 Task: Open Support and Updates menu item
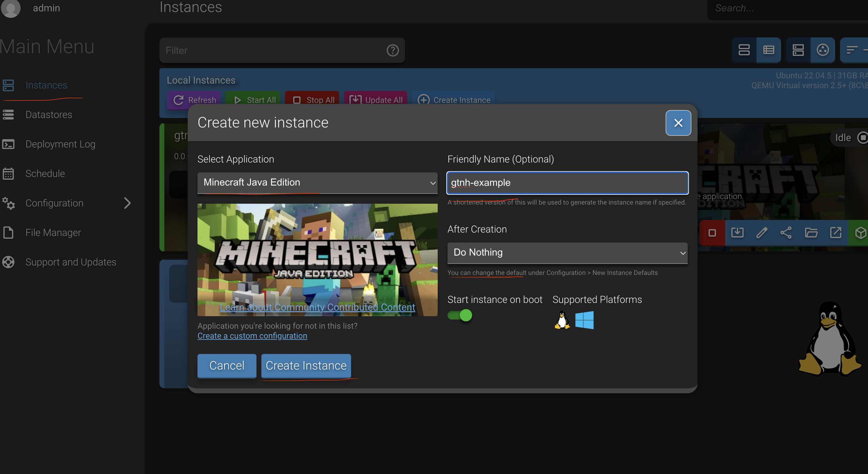(x=71, y=262)
